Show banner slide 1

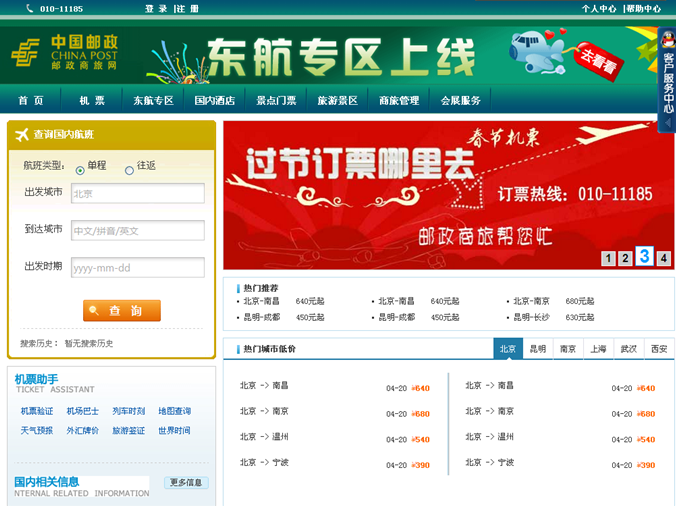tap(608, 258)
